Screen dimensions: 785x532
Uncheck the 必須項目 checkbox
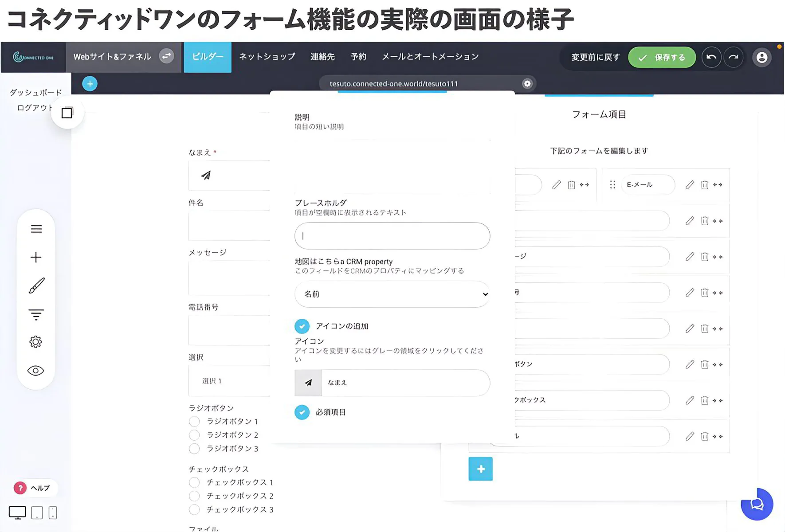tap(302, 412)
